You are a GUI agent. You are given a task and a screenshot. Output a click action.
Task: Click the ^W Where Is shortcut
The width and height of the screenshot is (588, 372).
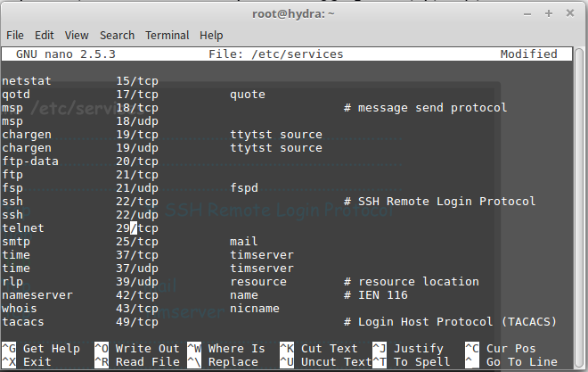click(226, 348)
